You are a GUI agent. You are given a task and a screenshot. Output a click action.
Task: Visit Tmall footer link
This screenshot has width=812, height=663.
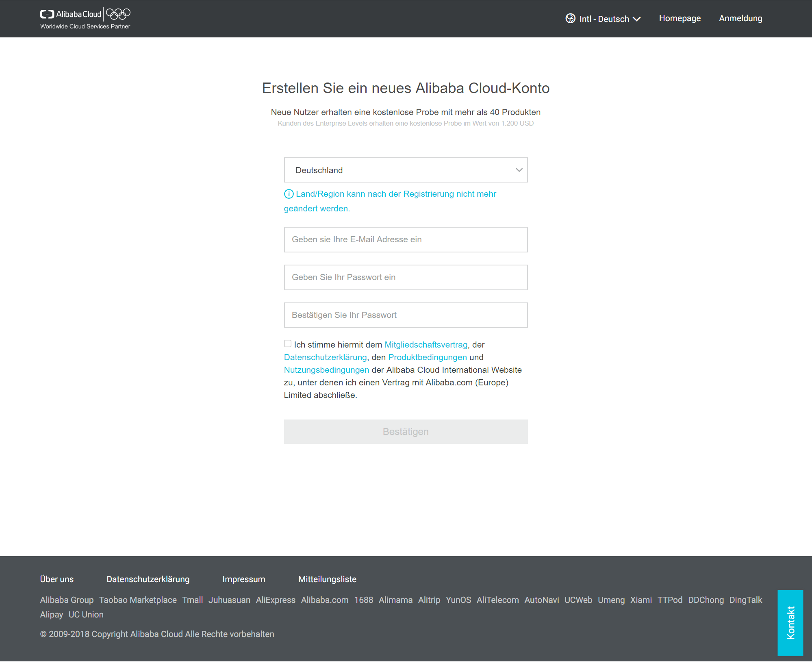193,600
